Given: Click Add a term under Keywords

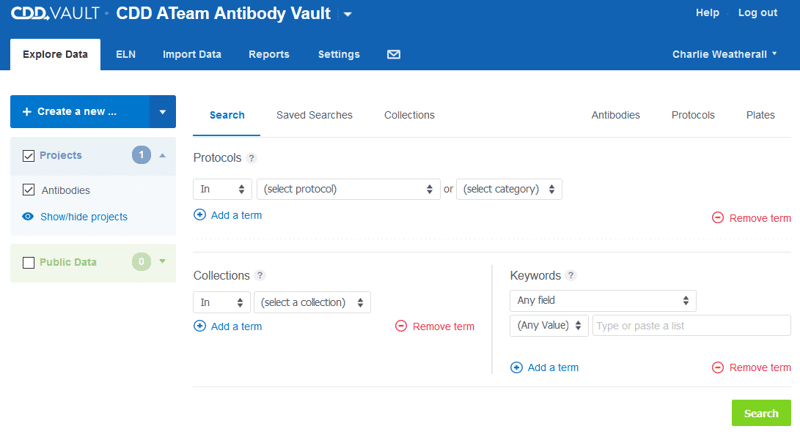Looking at the screenshot, I should 553,368.
